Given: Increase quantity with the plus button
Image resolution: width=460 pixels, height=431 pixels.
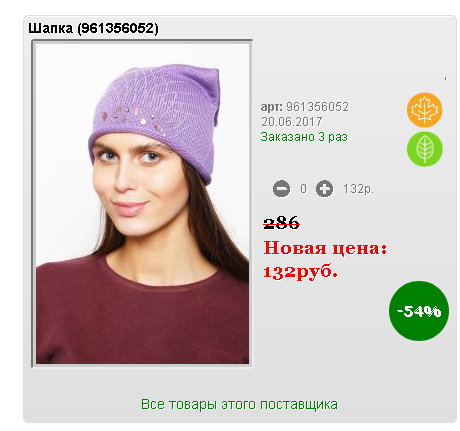Looking at the screenshot, I should [x=324, y=189].
